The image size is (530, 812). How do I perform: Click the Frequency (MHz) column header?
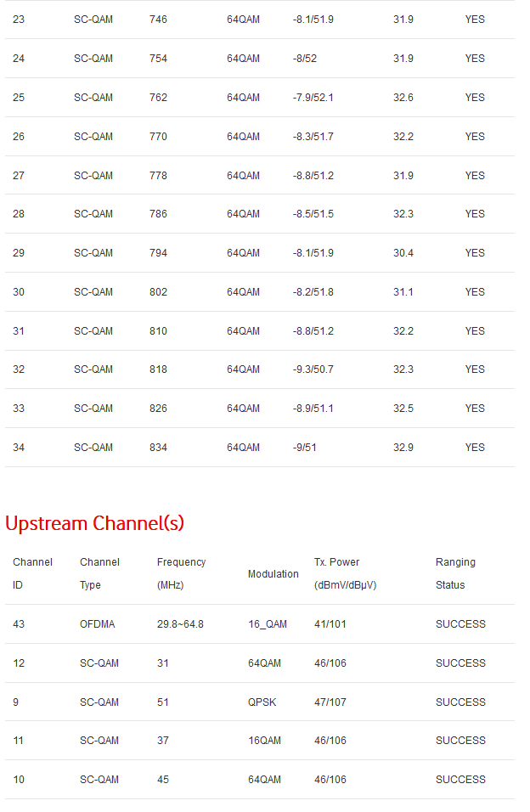[x=181, y=573]
